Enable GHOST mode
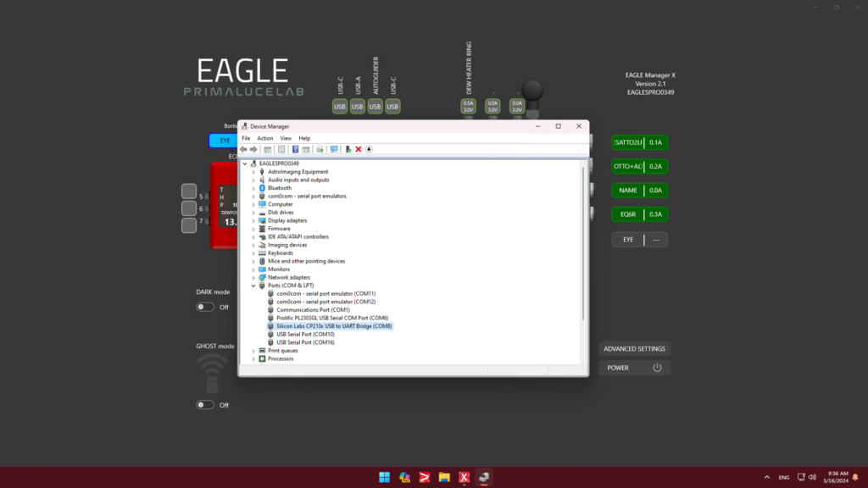Viewport: 868px width, 488px height. point(204,405)
